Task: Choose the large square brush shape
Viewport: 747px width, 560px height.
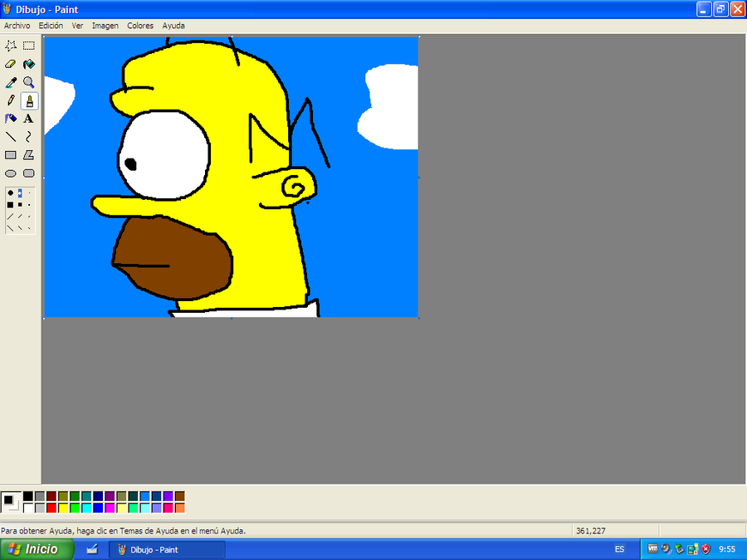Action: pos(11,205)
